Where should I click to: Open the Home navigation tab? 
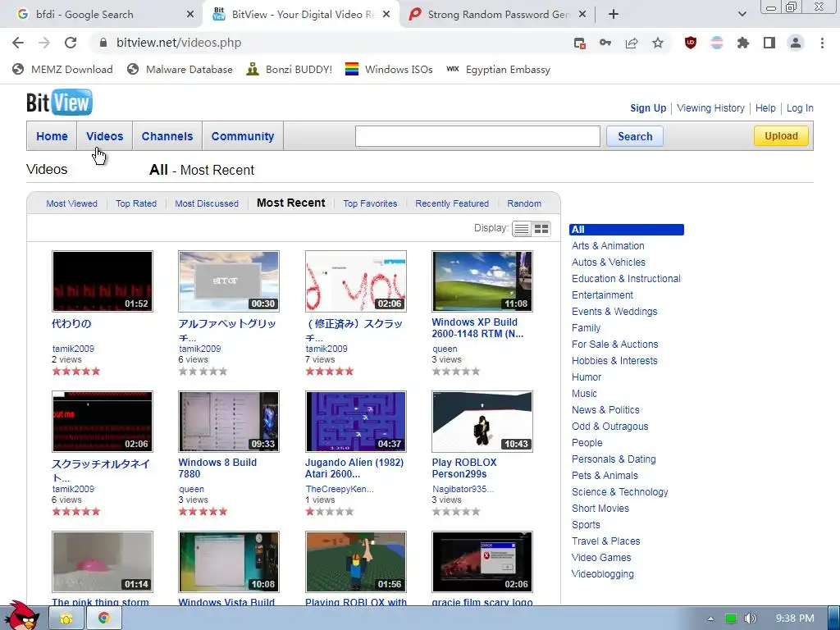pos(52,136)
